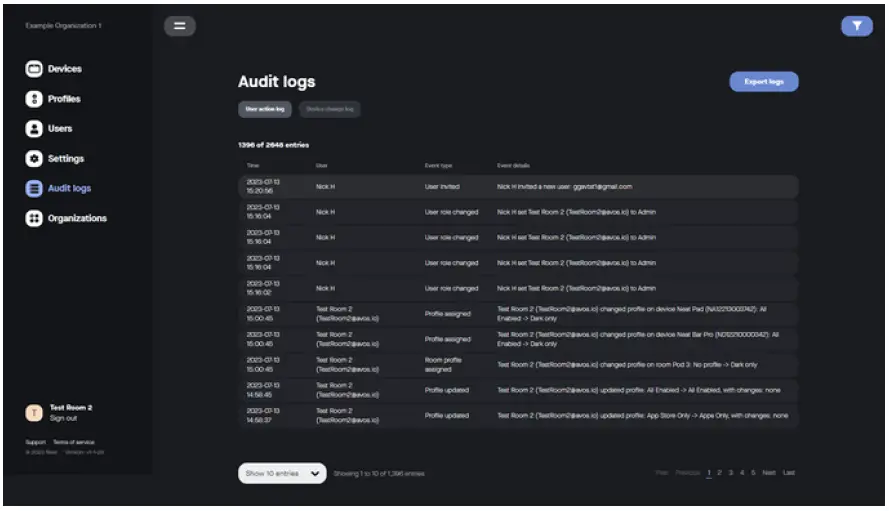The image size is (889, 511).
Task: Click the Devices icon in sidebar
Action: (x=33, y=69)
